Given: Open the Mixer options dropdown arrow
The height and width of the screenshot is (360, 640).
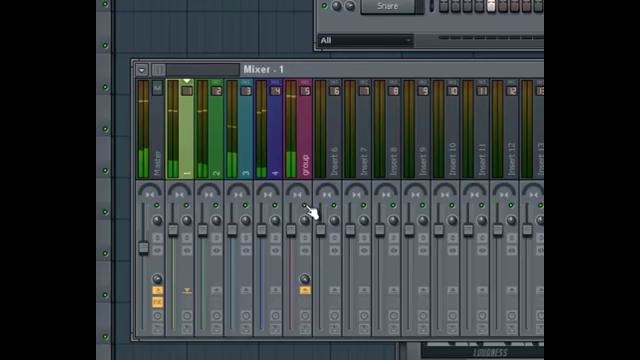Looking at the screenshot, I should pos(142,70).
